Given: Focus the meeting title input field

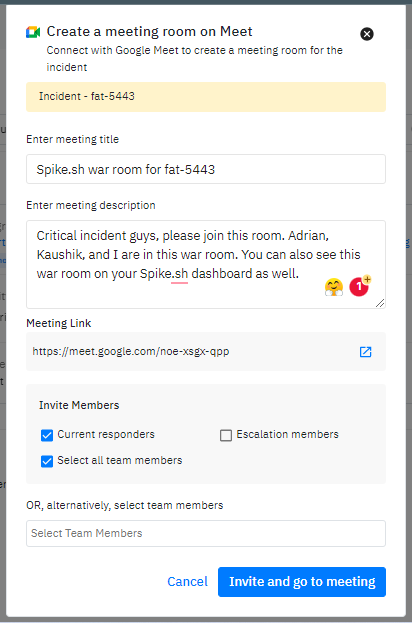Looking at the screenshot, I should point(206,169).
